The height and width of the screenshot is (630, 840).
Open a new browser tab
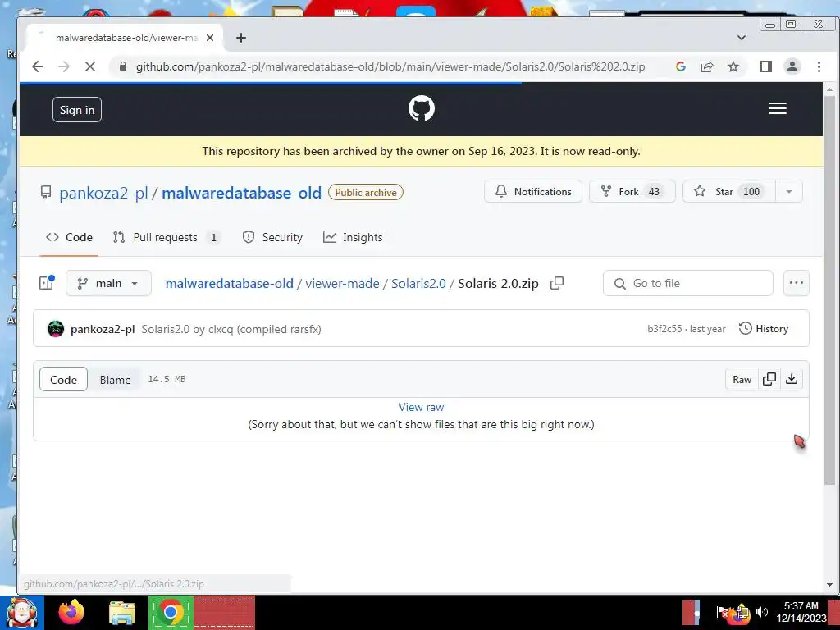[x=241, y=38]
